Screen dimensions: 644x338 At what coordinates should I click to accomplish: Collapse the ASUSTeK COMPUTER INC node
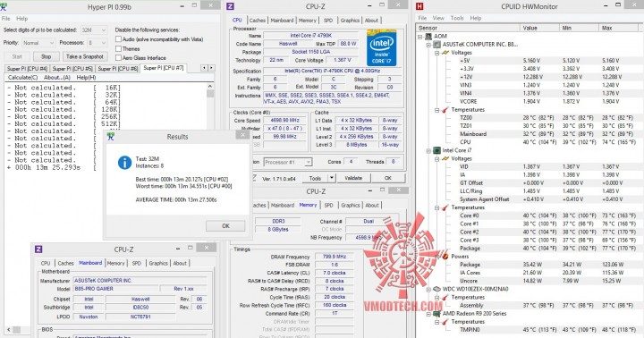(x=428, y=45)
